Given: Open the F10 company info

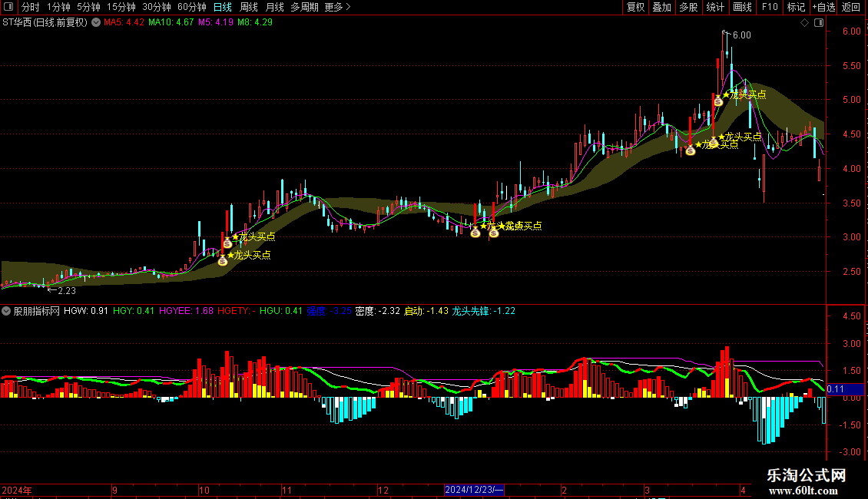Looking at the screenshot, I should click(x=770, y=7).
